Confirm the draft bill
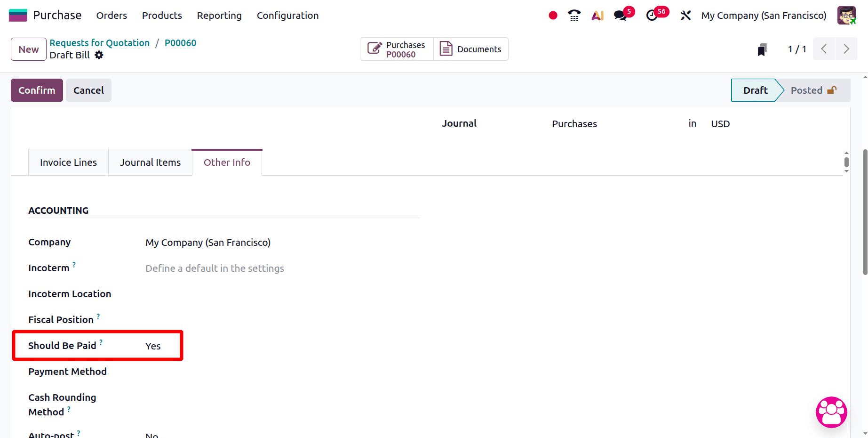 (x=36, y=90)
